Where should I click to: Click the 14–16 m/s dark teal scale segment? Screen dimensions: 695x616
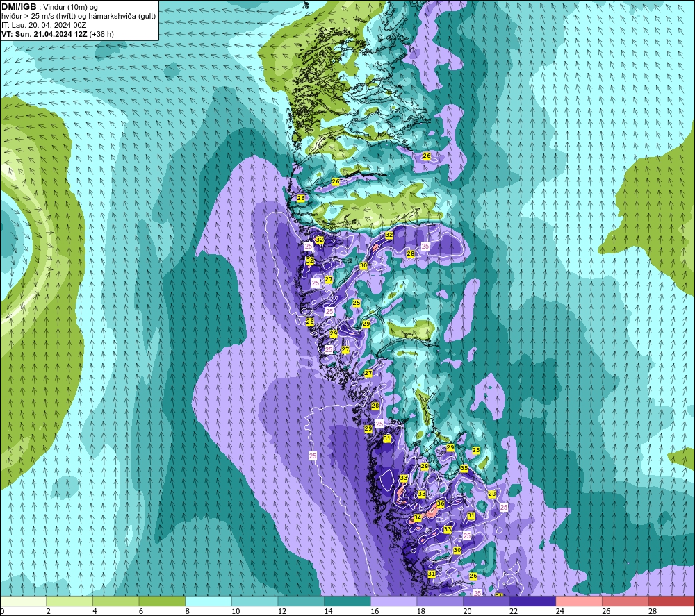point(347,601)
